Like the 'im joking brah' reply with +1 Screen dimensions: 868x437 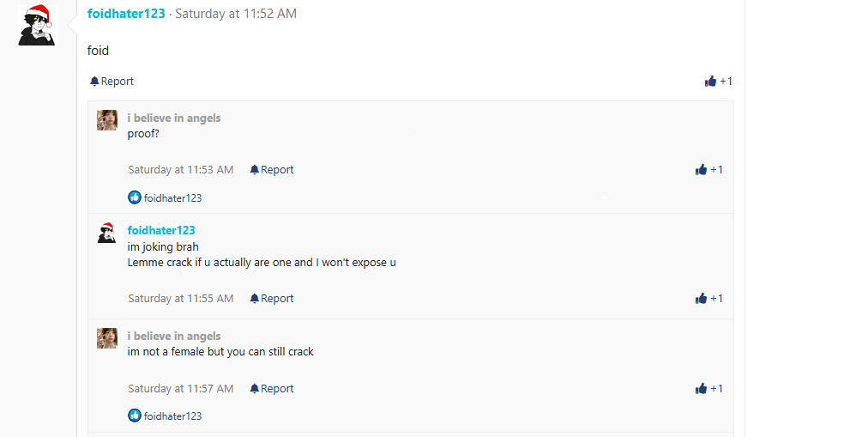point(708,299)
